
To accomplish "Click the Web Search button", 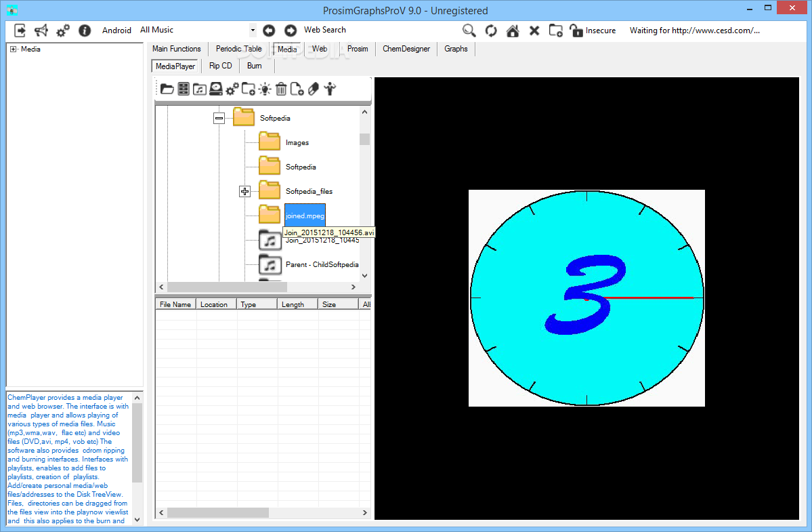I will (x=324, y=30).
